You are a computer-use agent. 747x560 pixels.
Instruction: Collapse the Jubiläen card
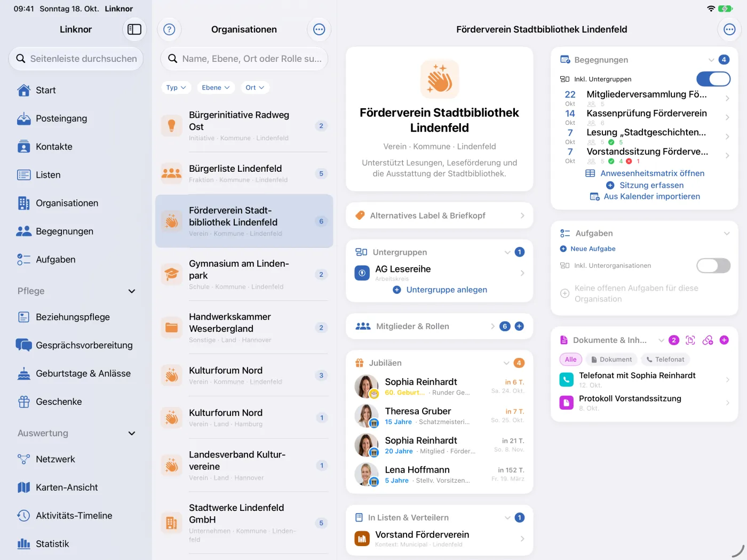[x=506, y=363]
